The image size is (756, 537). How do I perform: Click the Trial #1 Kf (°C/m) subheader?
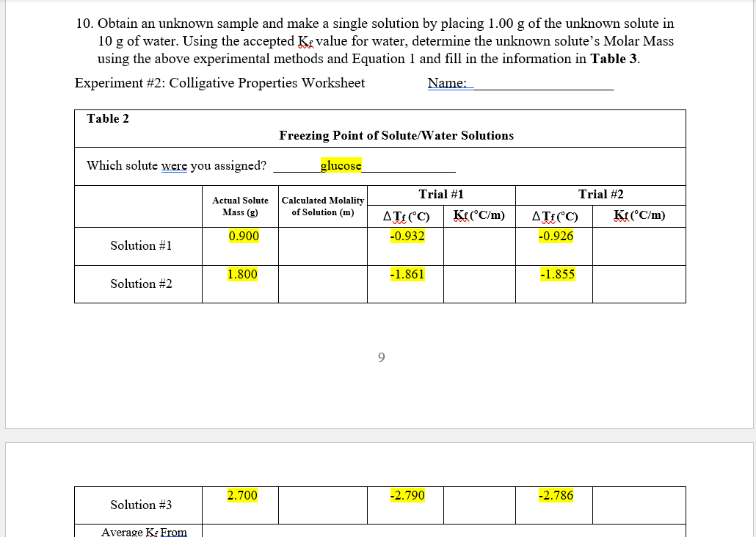tap(479, 215)
